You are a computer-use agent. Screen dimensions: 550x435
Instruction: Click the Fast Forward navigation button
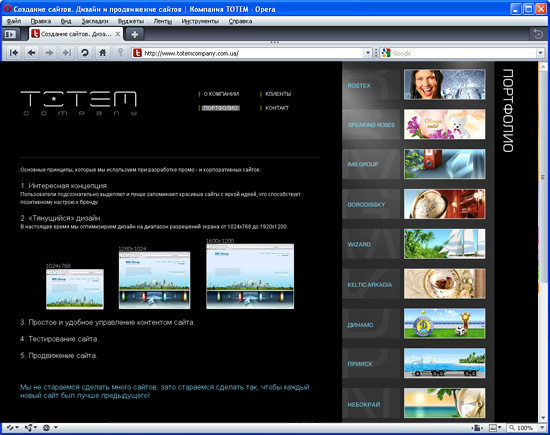click(x=67, y=53)
